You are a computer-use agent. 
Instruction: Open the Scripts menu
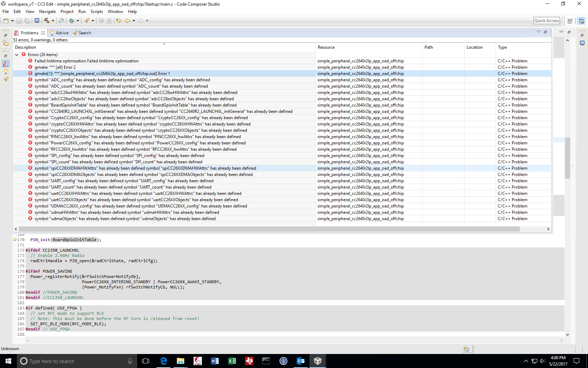[97, 11]
